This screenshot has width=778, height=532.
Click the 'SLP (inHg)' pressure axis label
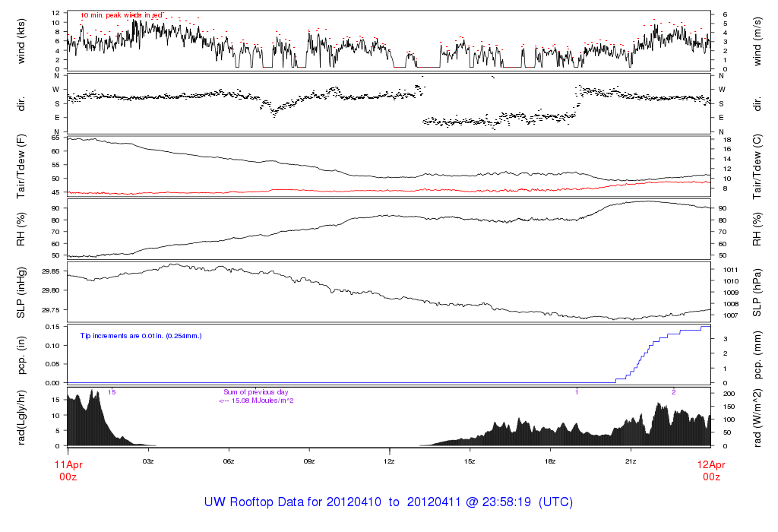click(x=21, y=293)
